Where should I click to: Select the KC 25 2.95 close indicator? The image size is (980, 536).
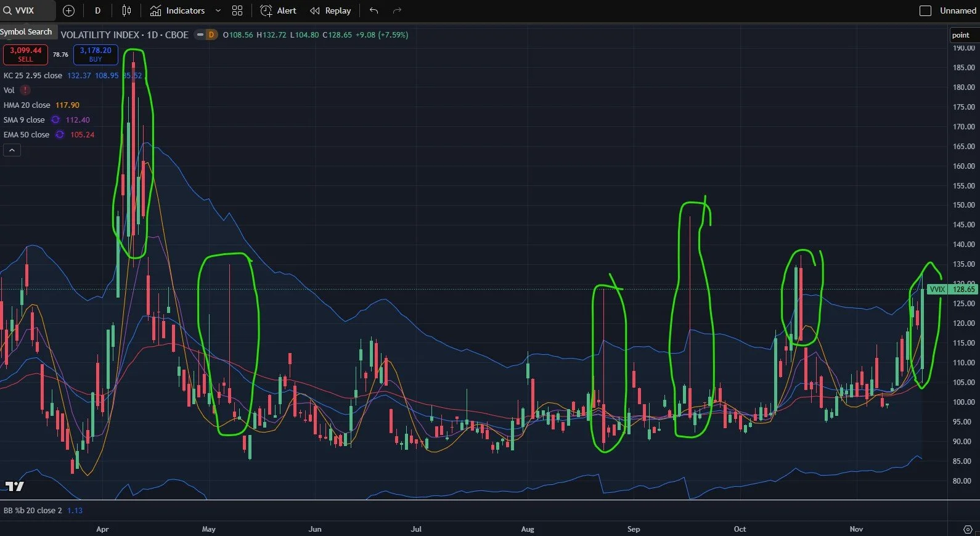(33, 75)
